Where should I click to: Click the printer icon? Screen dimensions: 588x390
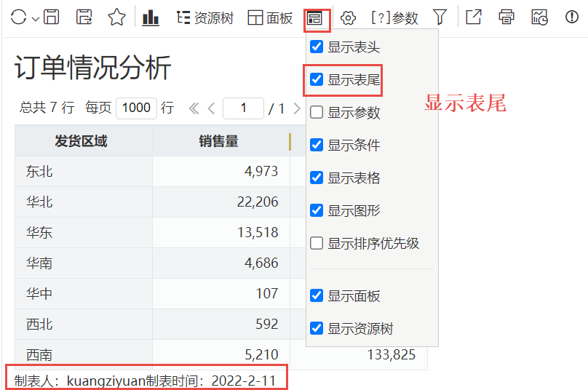click(506, 17)
